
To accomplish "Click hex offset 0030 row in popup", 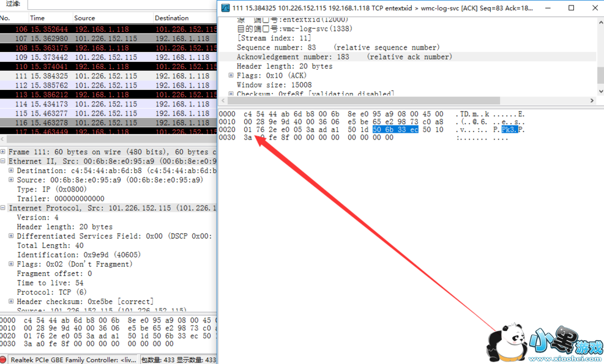I will (227, 137).
